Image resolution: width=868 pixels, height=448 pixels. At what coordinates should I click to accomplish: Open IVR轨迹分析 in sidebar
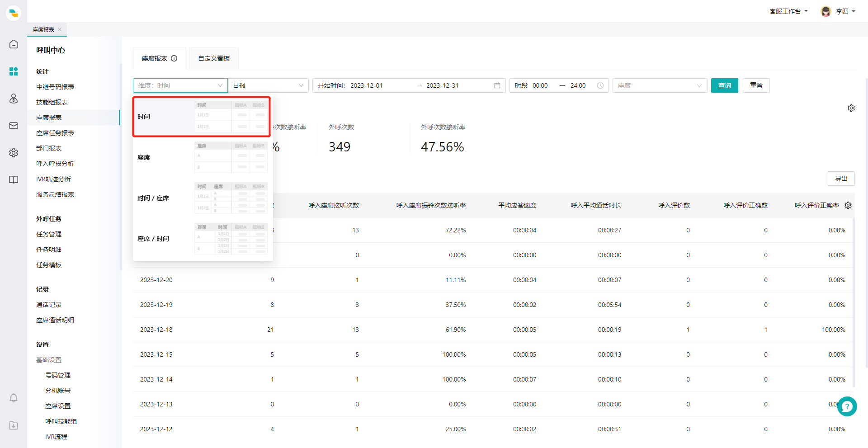click(x=53, y=179)
